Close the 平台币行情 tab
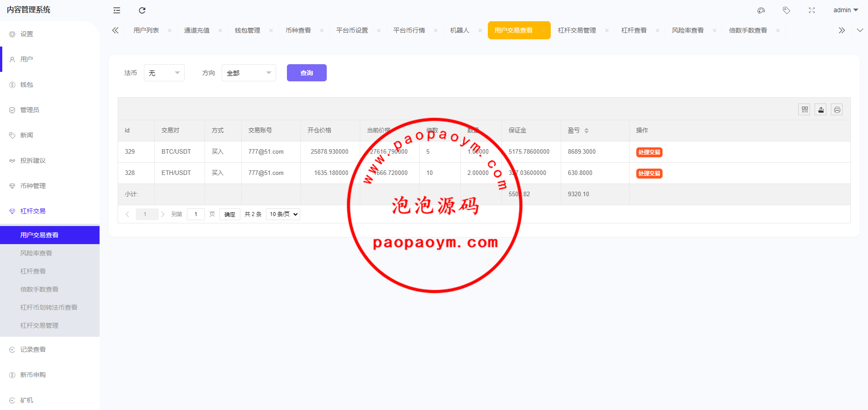 tap(436, 30)
